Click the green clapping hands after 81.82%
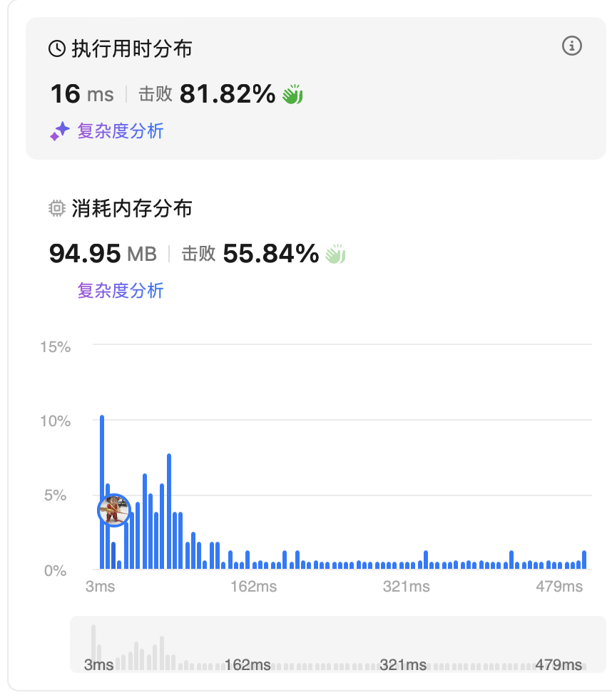This screenshot has height=700, width=612. [293, 94]
